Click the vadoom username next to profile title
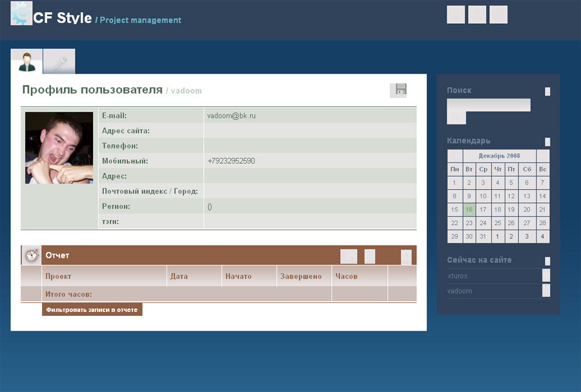The image size is (581, 392). (x=186, y=91)
